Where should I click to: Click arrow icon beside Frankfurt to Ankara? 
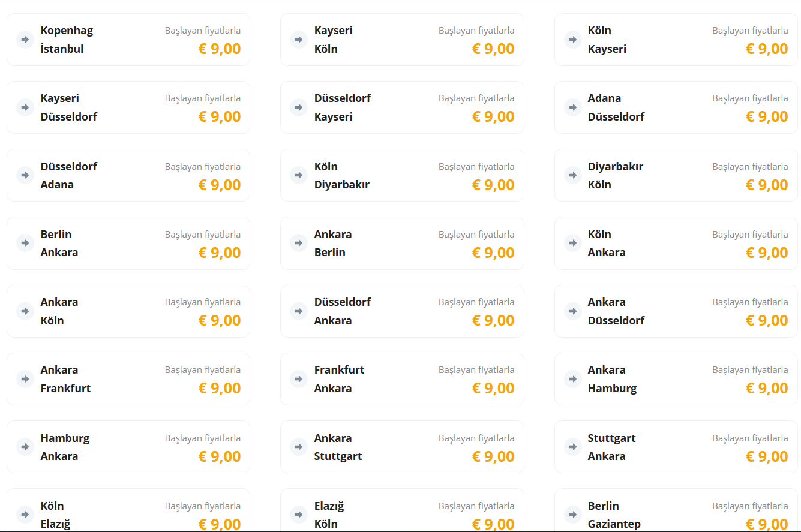tap(298, 379)
